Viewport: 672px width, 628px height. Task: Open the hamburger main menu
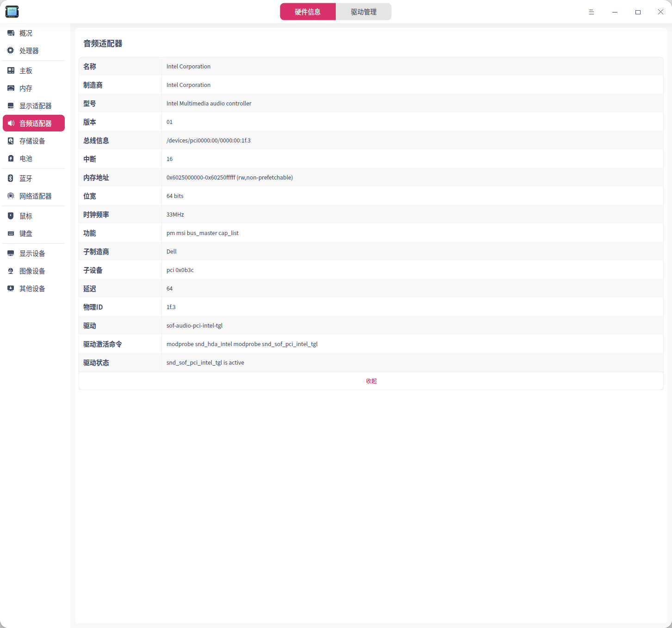pos(591,12)
